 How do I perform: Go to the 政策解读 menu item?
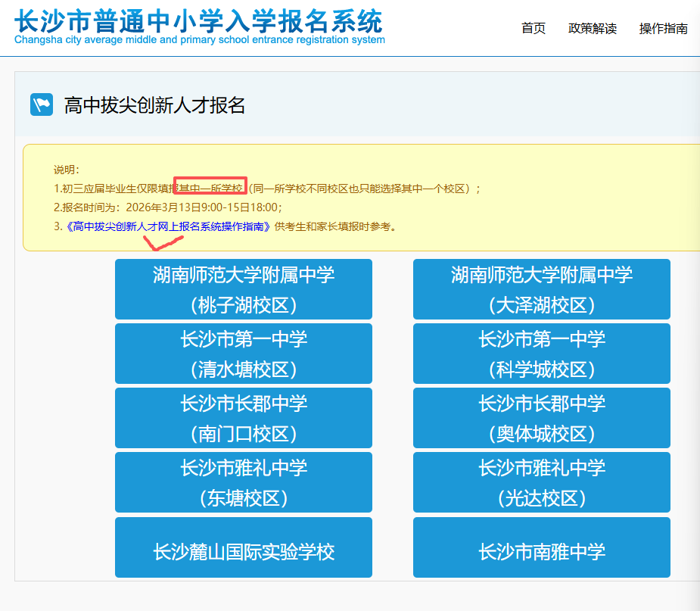coord(593,29)
